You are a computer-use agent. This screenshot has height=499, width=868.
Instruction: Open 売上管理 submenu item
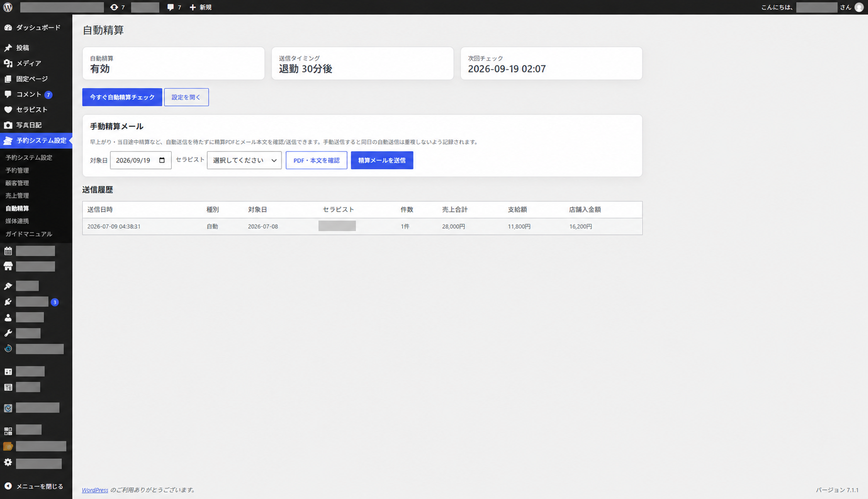tap(17, 196)
